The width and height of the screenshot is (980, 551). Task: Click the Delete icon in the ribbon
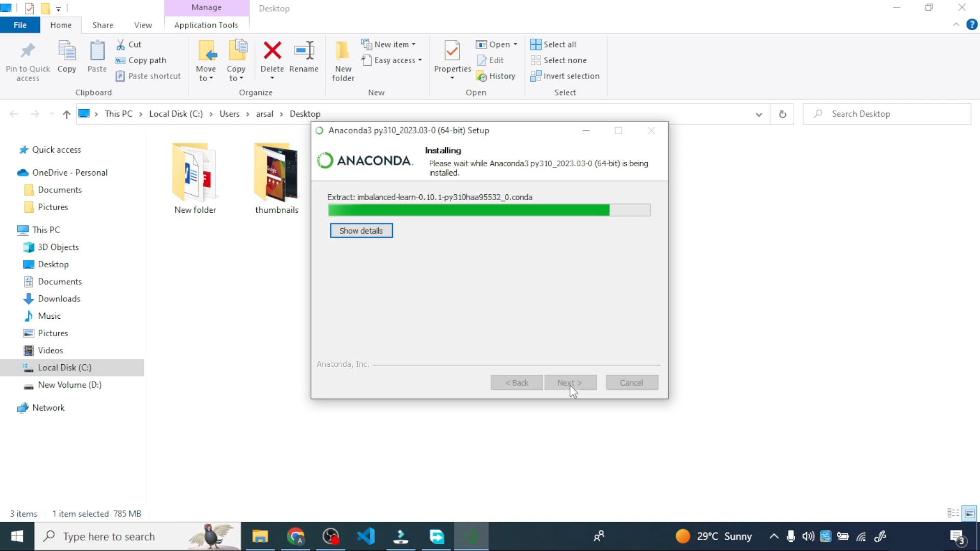(x=272, y=51)
